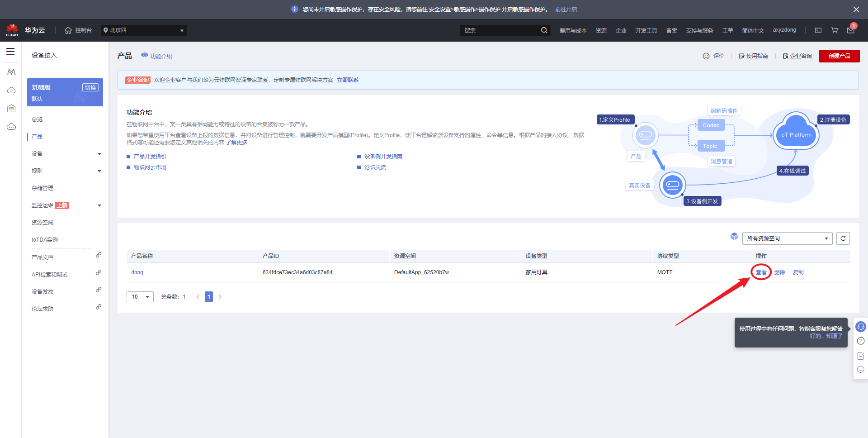Click the resource space cube icon
868x438 pixels.
[x=734, y=237]
